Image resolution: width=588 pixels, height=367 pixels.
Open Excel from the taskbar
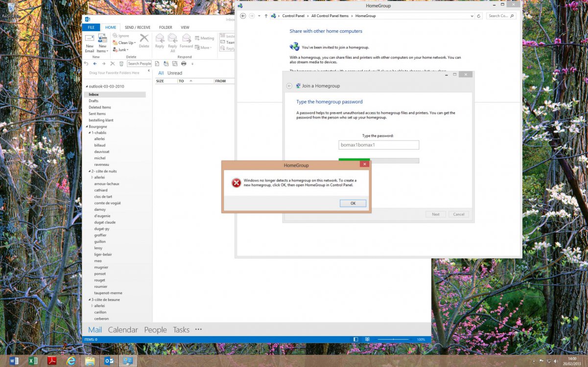(x=33, y=361)
